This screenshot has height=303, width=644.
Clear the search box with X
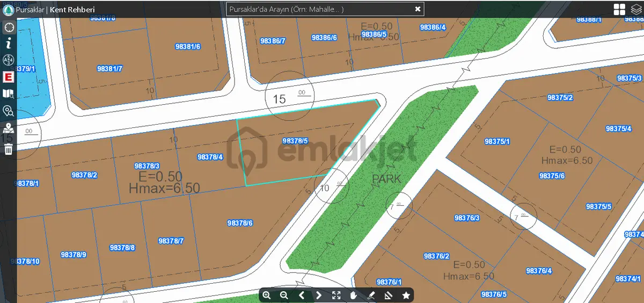[418, 9]
